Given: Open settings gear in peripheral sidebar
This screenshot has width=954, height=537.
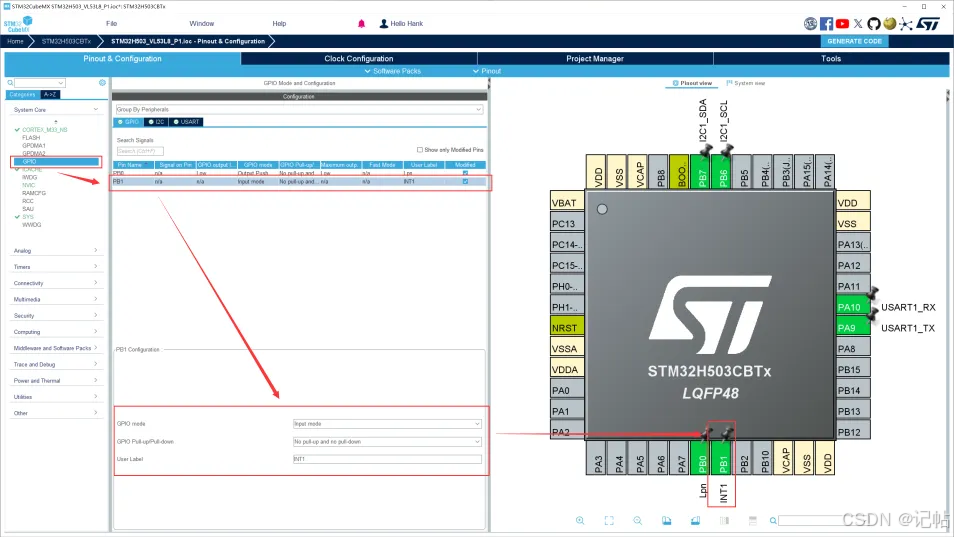Looking at the screenshot, I should (x=102, y=83).
